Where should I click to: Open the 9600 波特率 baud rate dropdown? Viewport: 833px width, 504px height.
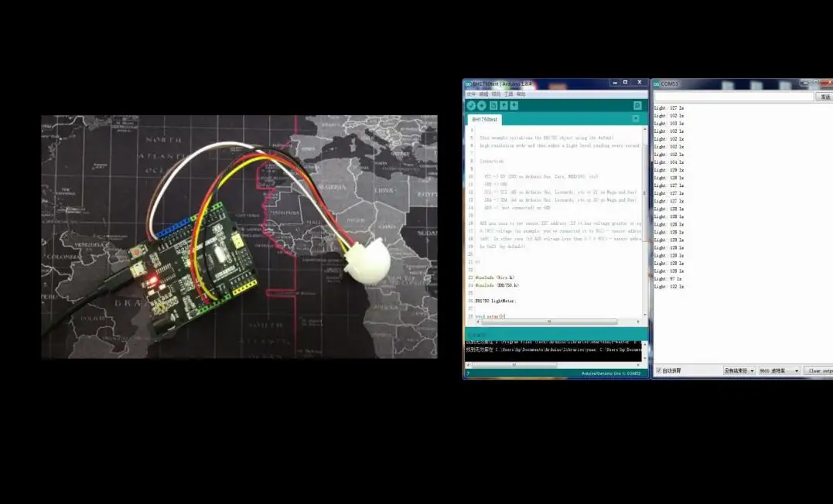pos(779,371)
